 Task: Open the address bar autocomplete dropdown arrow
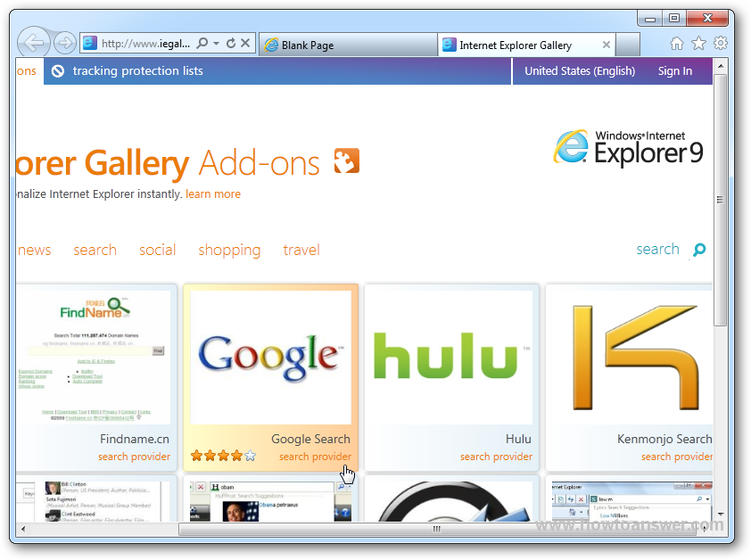coord(217,44)
